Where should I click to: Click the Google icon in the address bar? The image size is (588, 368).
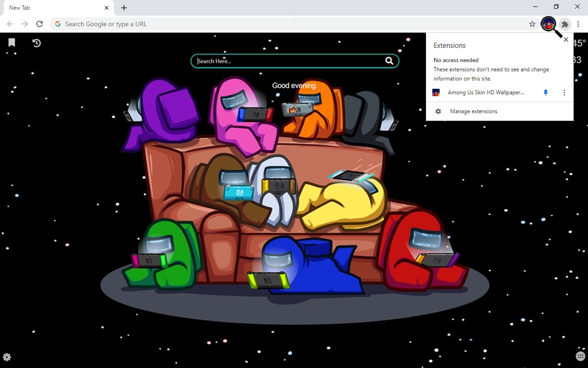58,24
